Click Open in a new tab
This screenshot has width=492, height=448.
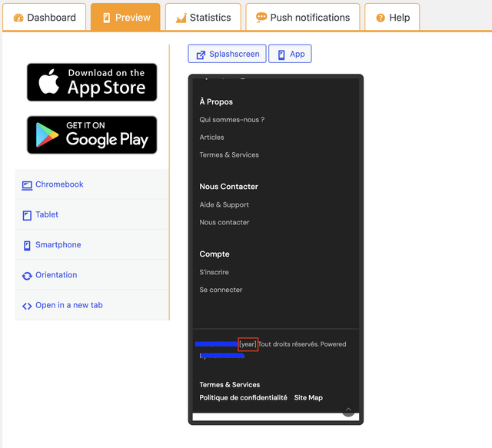coord(91,305)
